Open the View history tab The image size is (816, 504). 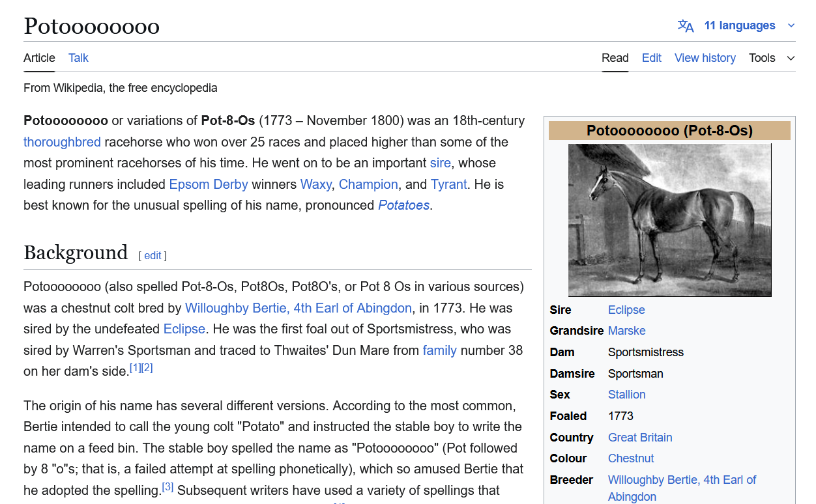(705, 58)
